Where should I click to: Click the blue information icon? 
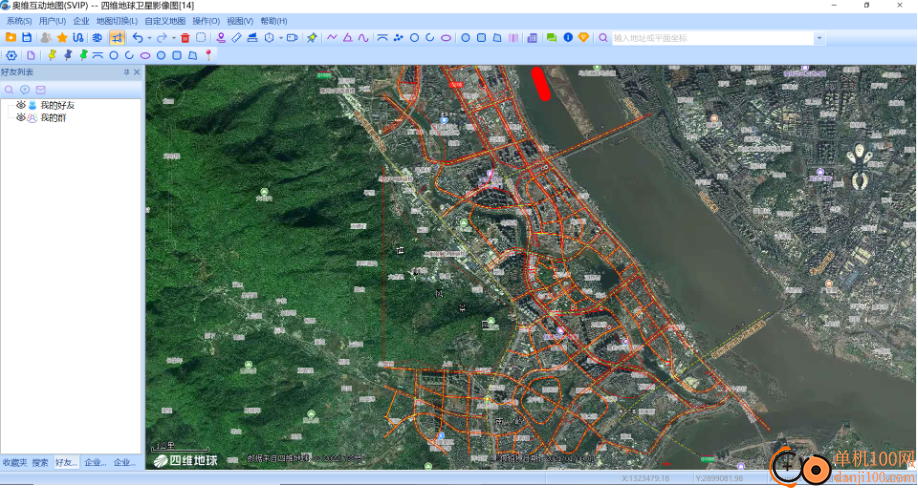[568, 37]
